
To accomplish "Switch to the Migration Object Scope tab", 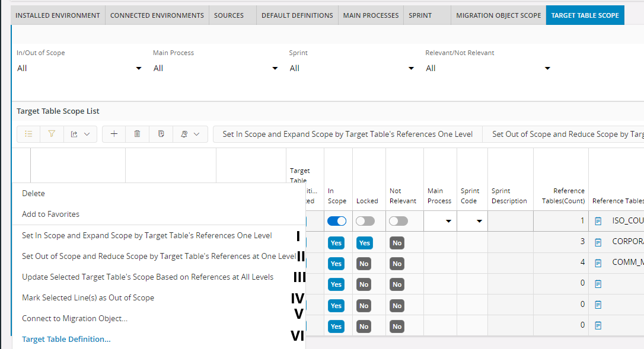I will pos(498,15).
